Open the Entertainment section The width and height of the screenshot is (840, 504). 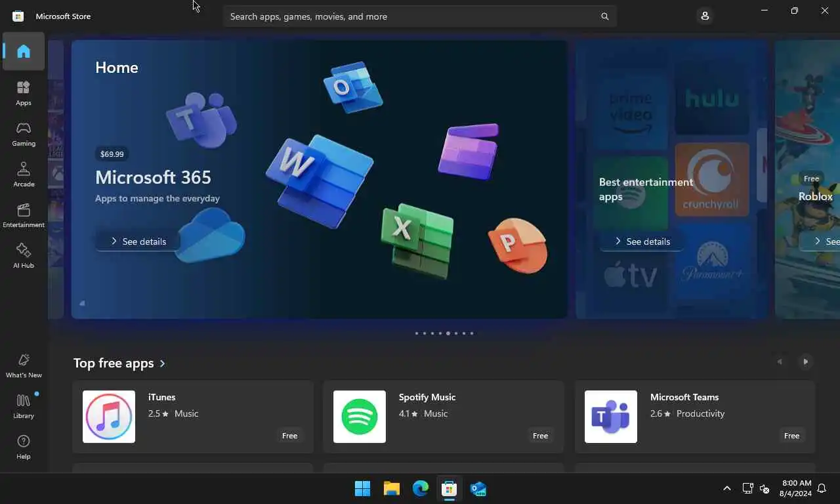click(x=24, y=215)
